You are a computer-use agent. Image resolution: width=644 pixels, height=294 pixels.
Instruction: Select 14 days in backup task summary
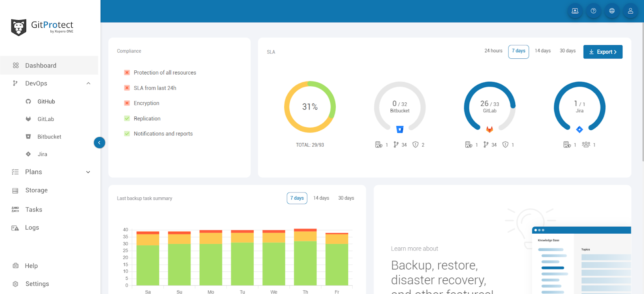[x=321, y=198]
